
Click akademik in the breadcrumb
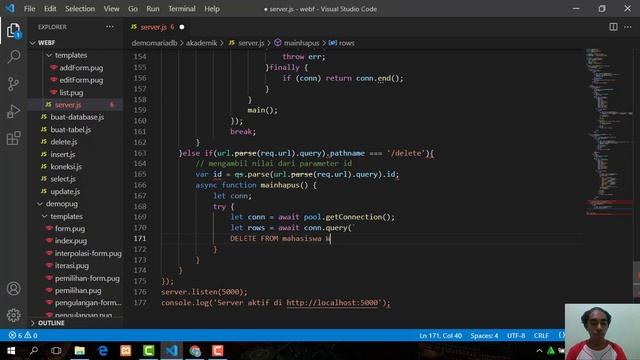[x=202, y=43]
